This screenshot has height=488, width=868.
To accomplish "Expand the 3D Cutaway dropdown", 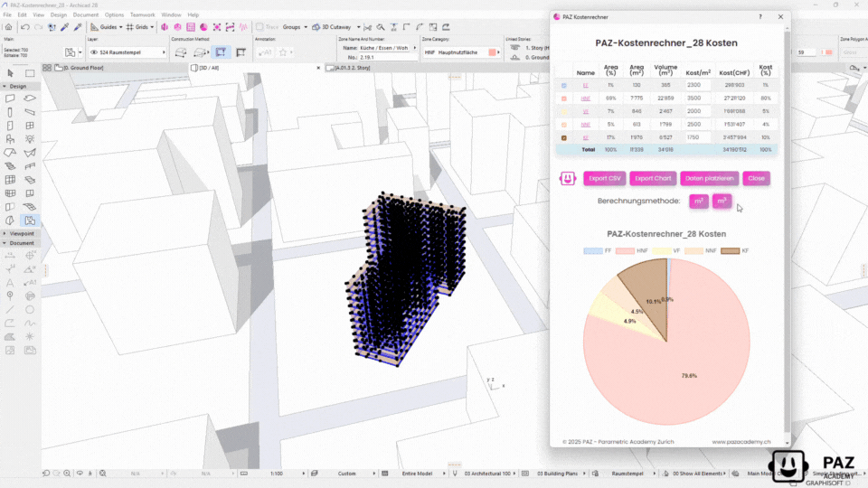I will pyautogui.click(x=359, y=26).
